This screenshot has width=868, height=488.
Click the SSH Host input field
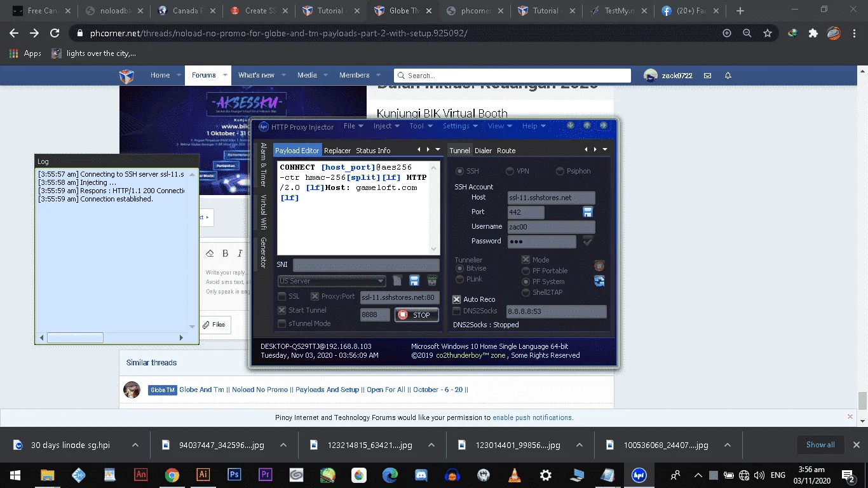(x=551, y=198)
